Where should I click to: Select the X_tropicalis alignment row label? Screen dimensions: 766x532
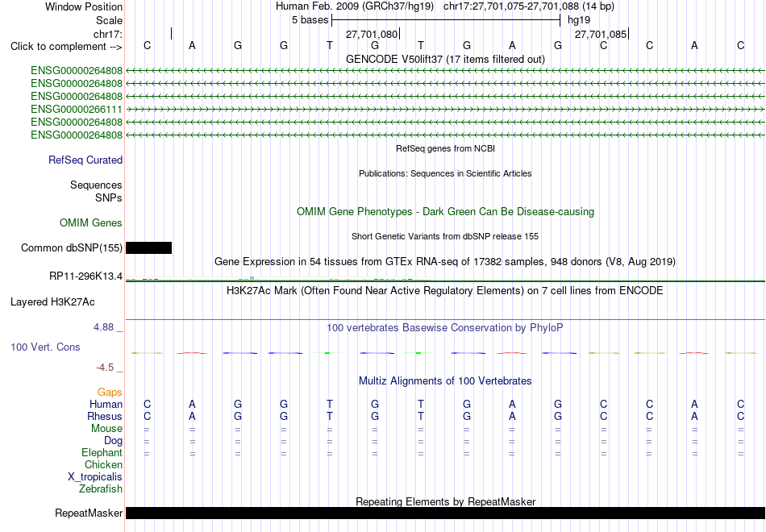tap(95, 477)
